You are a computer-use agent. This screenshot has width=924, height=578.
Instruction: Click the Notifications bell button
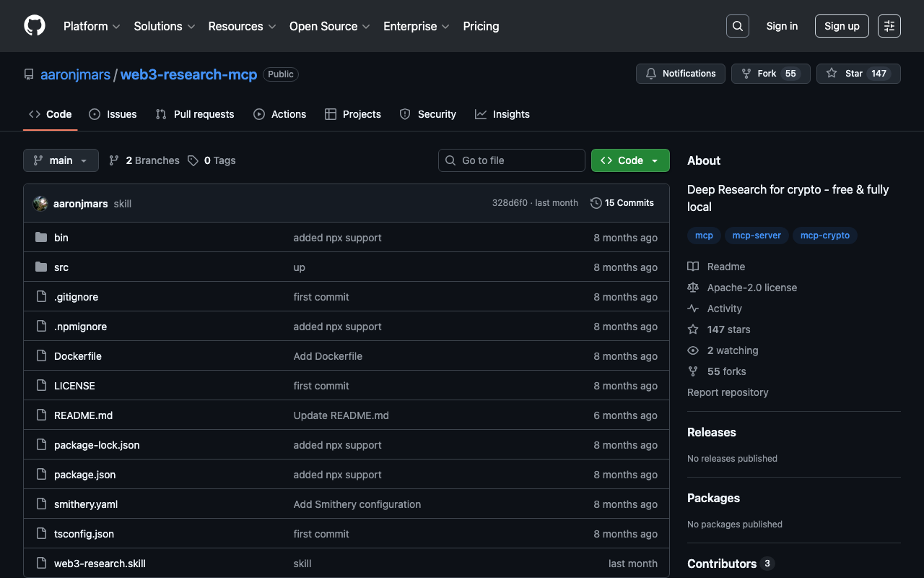680,74
